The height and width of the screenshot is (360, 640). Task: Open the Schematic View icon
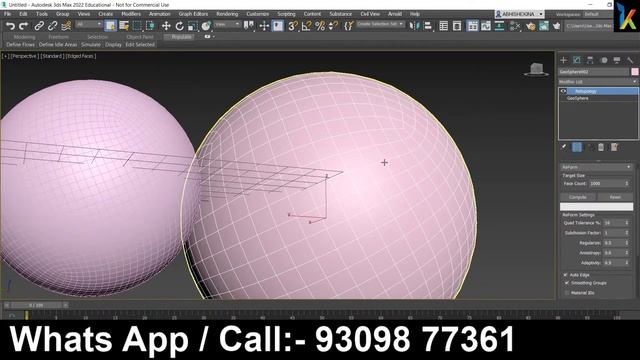pos(499,26)
